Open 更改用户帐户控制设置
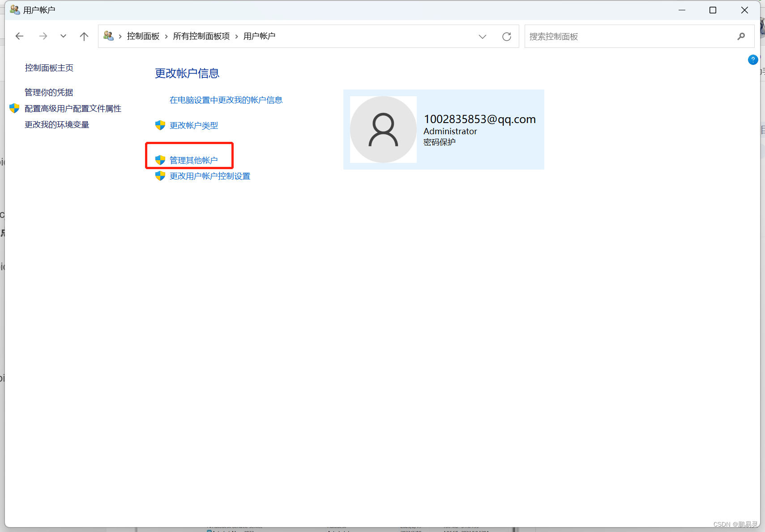 click(x=209, y=176)
